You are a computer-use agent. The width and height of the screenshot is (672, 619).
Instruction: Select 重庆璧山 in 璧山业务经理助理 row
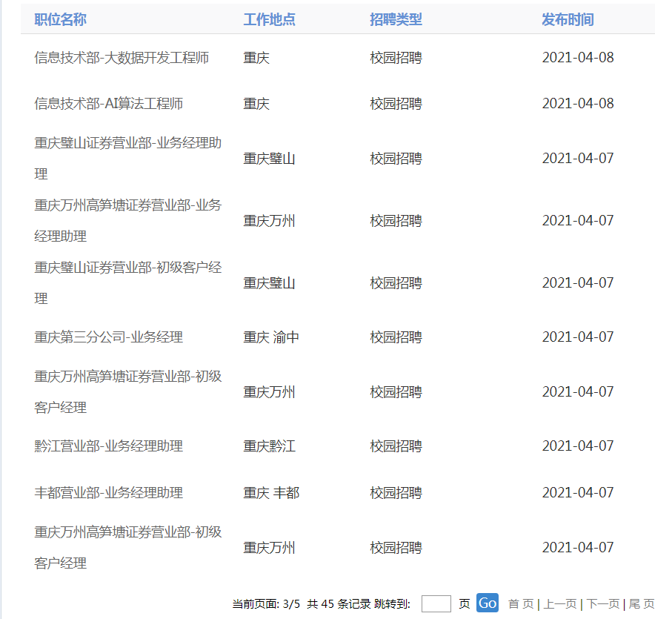269,158
